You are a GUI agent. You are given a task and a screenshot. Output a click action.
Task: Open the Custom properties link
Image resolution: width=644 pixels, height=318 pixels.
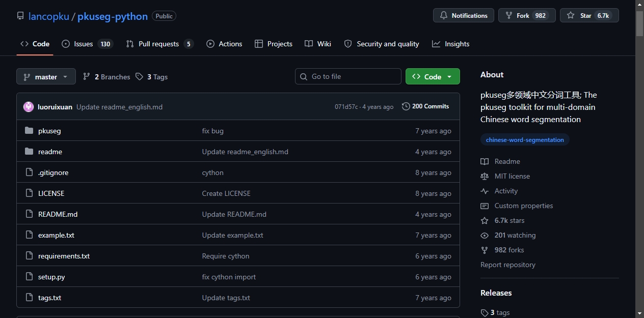517,206
